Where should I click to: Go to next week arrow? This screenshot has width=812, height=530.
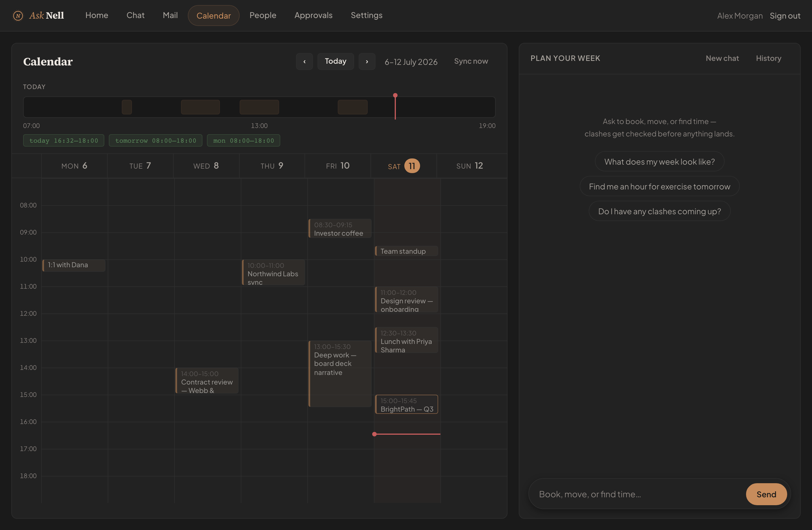point(367,62)
